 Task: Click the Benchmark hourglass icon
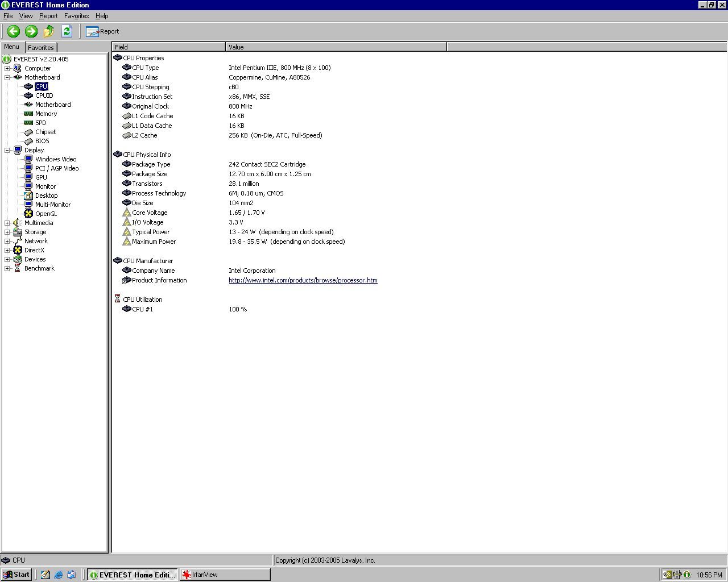point(18,268)
